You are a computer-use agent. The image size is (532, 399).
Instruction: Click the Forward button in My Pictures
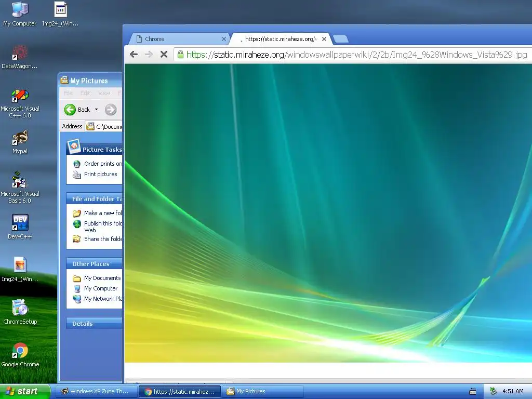coord(111,110)
